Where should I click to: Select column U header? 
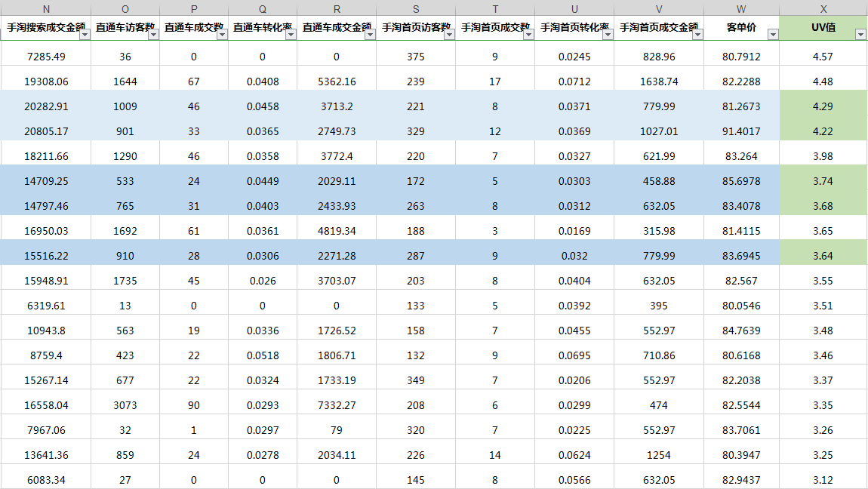point(574,8)
